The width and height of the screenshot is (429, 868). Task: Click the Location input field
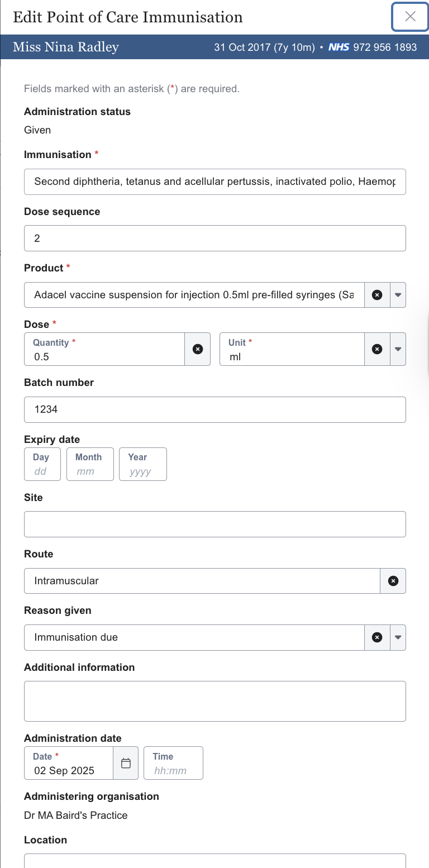[x=214, y=860]
